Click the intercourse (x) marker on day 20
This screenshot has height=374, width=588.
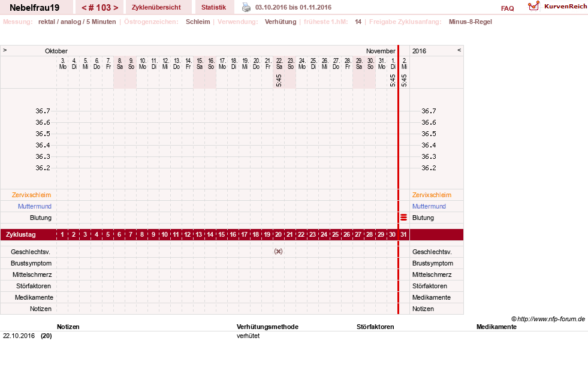[278, 251]
